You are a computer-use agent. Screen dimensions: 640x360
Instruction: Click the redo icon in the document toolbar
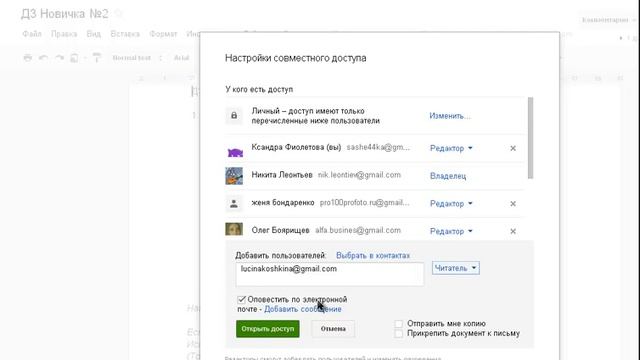[x=59, y=58]
